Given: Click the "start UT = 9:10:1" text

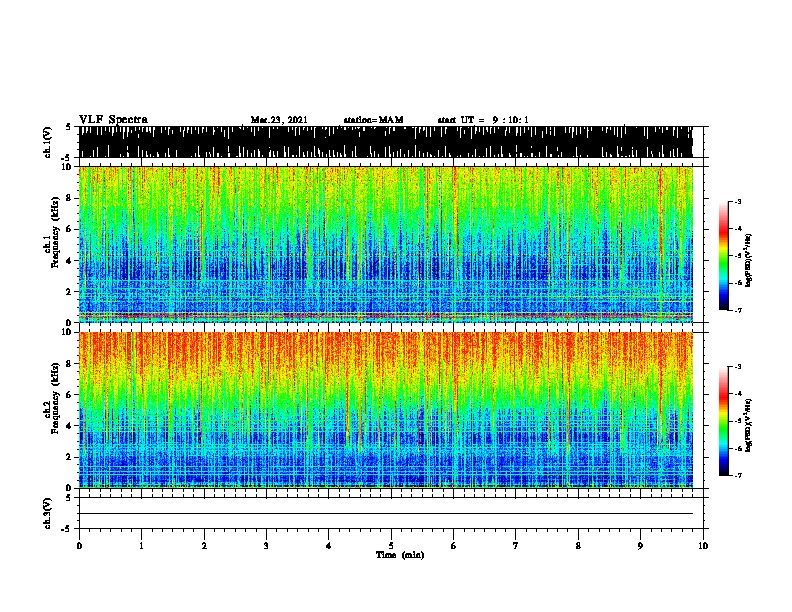Looking at the screenshot, I should 483,120.
